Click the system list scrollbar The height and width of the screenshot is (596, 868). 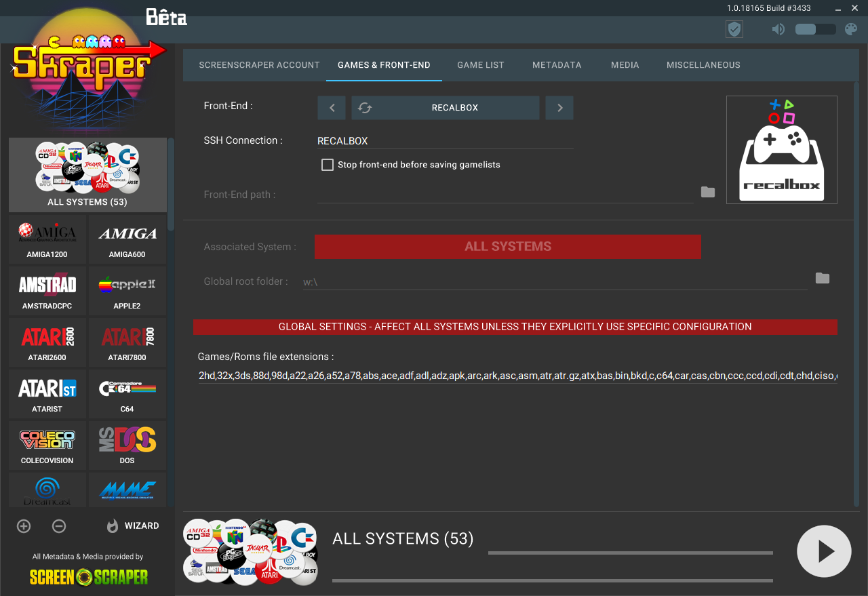[x=171, y=184]
